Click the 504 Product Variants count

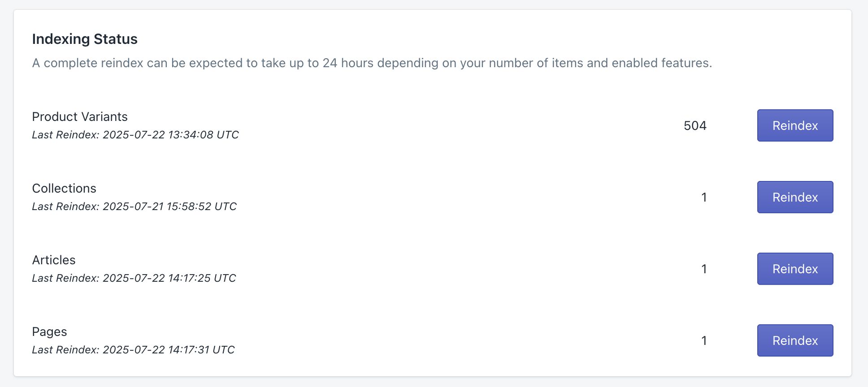[x=694, y=126]
